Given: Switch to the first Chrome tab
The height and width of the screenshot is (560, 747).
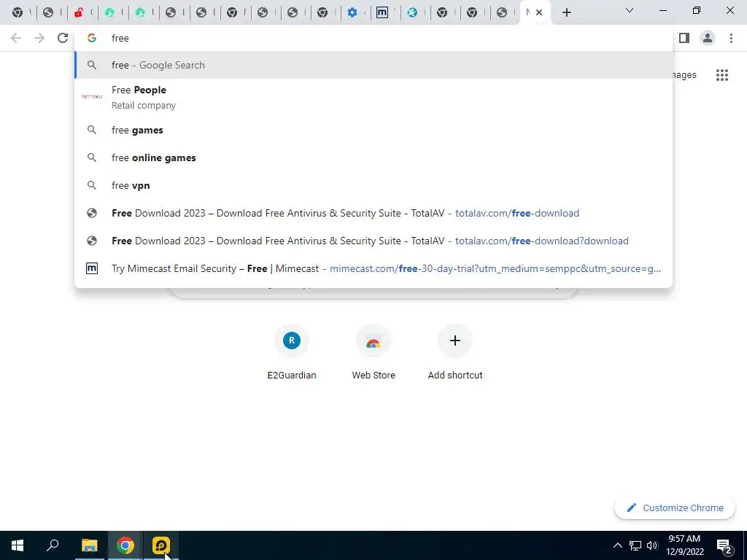Looking at the screenshot, I should (20, 13).
